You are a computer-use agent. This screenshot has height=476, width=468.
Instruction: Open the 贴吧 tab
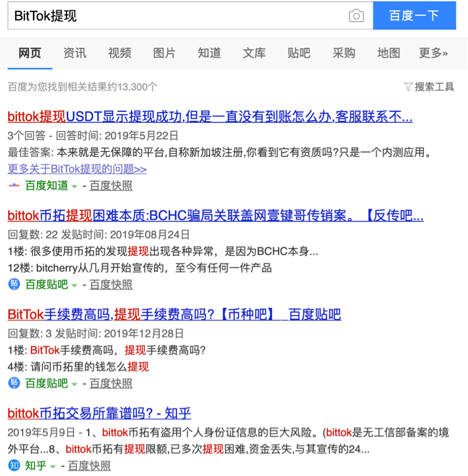pyautogui.click(x=299, y=54)
